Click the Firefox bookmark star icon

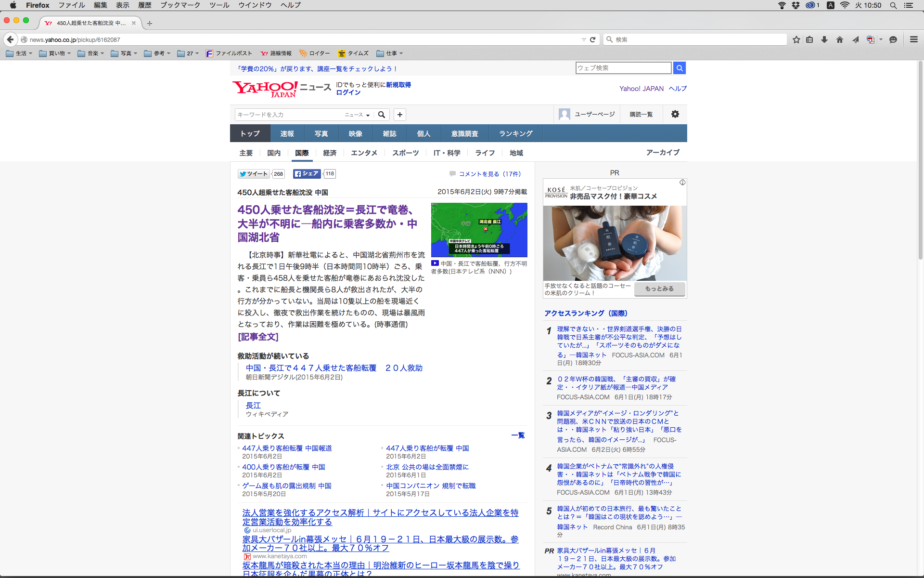tap(796, 39)
